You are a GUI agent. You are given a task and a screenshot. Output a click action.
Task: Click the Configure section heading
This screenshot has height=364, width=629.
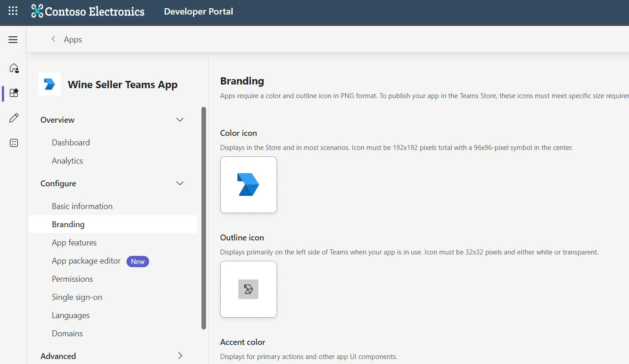[58, 183]
